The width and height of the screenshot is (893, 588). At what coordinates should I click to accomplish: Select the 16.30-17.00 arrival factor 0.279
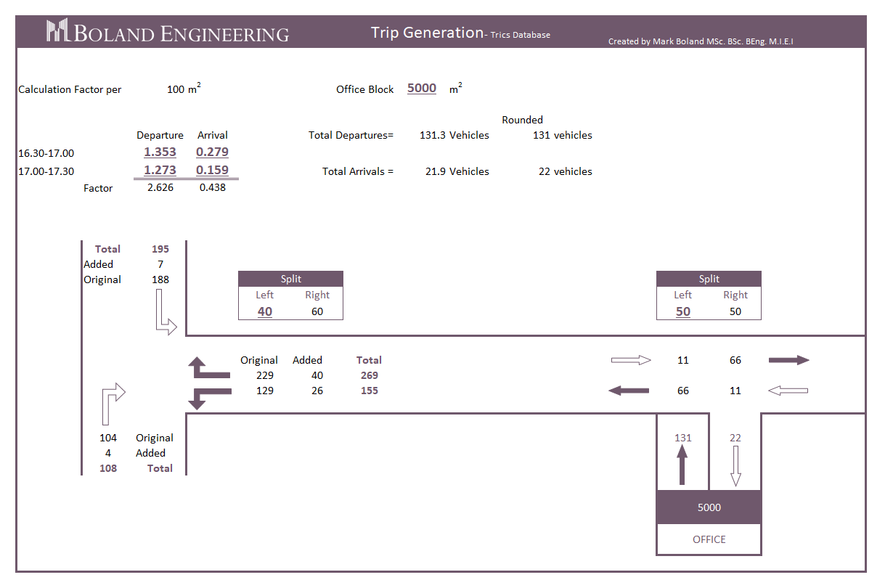click(212, 152)
